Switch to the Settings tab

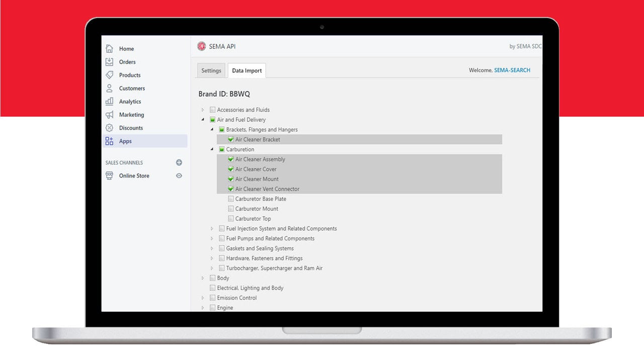click(x=211, y=70)
